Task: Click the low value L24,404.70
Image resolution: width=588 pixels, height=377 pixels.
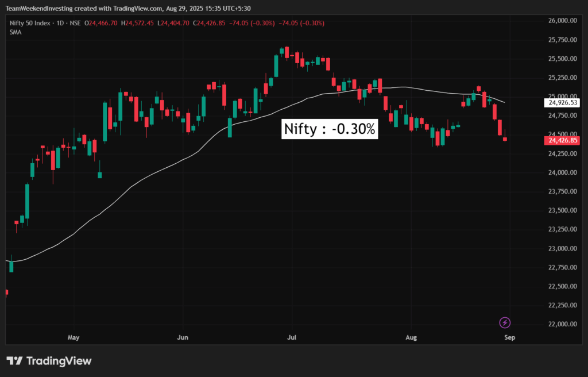Action: [x=173, y=24]
